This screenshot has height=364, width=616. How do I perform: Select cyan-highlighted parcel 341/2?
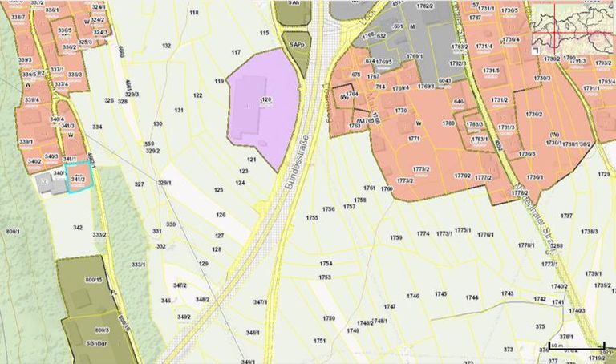(79, 179)
